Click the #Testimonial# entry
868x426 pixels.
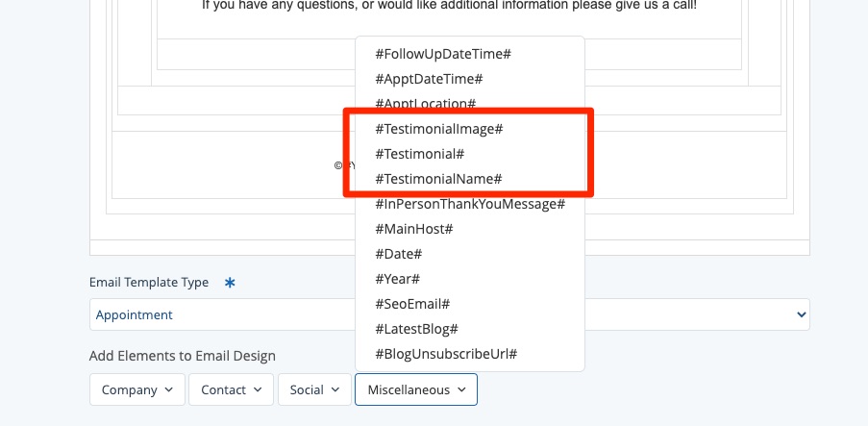pyautogui.click(x=420, y=154)
